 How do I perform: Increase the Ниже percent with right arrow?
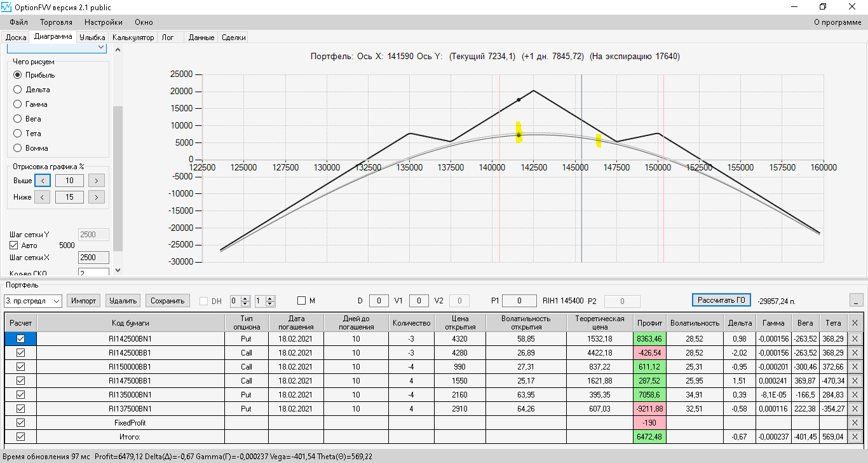point(97,197)
